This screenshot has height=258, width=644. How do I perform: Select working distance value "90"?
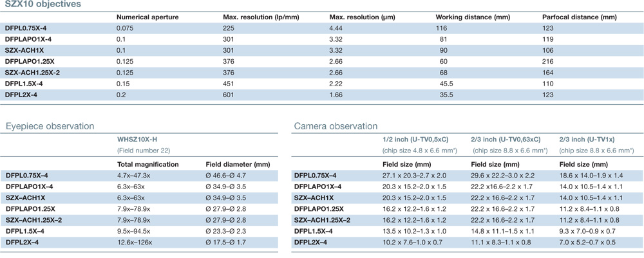pyautogui.click(x=443, y=50)
